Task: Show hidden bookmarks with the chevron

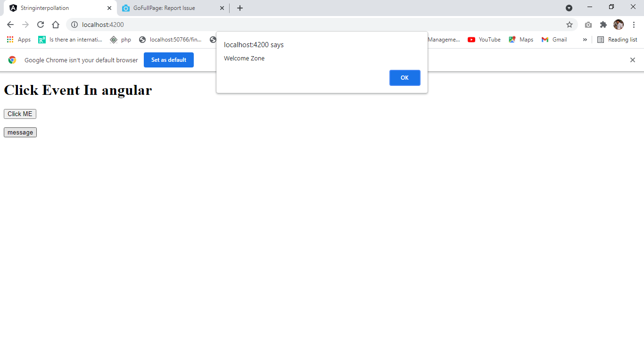Action: (x=585, y=40)
